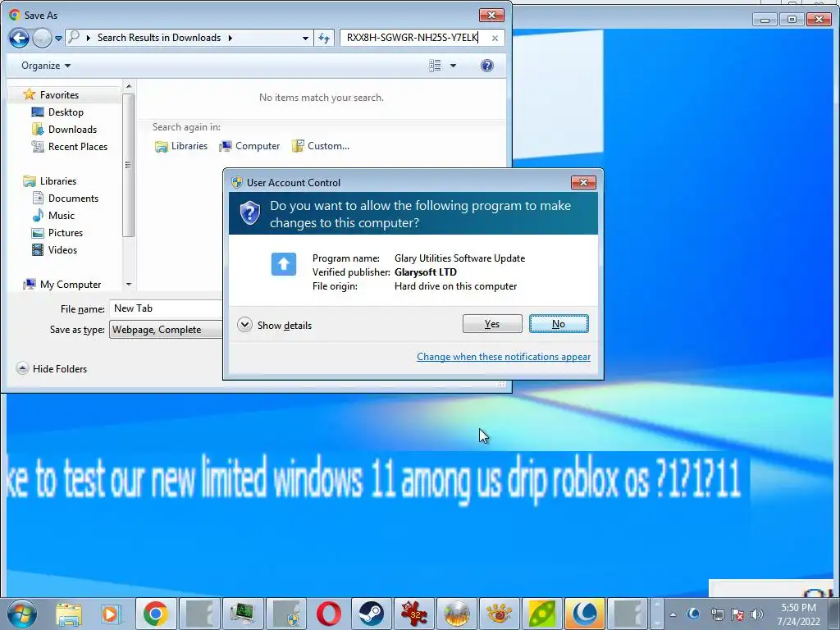Search again in Computer
Screen dimensions: 840x630
[x=249, y=146]
